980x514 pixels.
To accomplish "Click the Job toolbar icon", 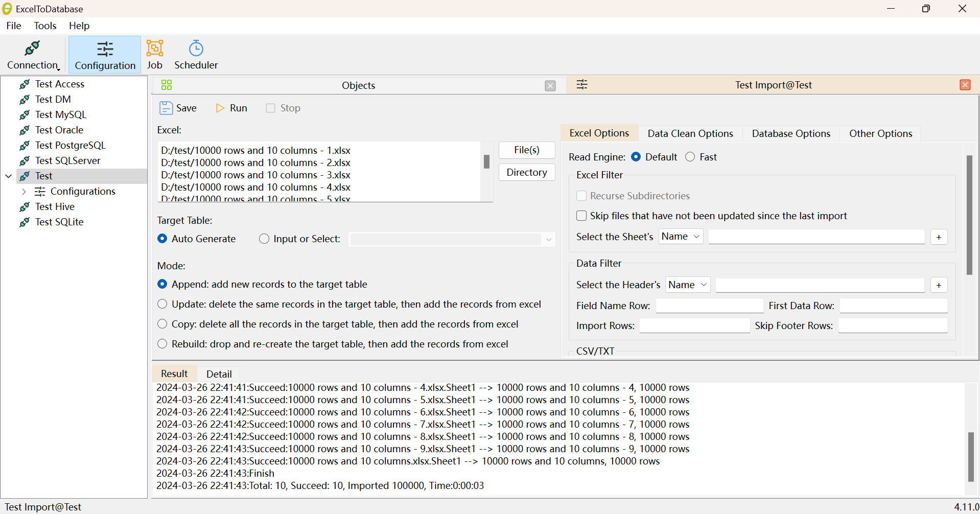I will [x=154, y=49].
